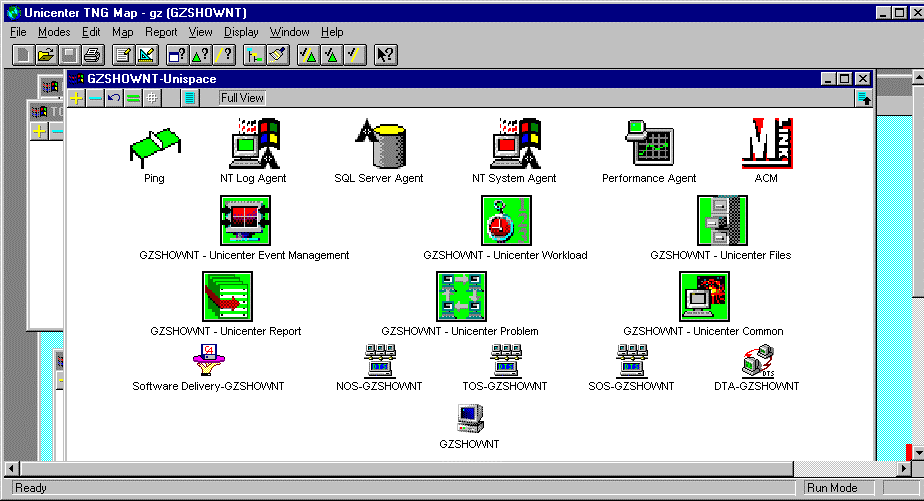This screenshot has height=501, width=924.
Task: Click the yellow plus icon in background window
Action: coord(39,131)
